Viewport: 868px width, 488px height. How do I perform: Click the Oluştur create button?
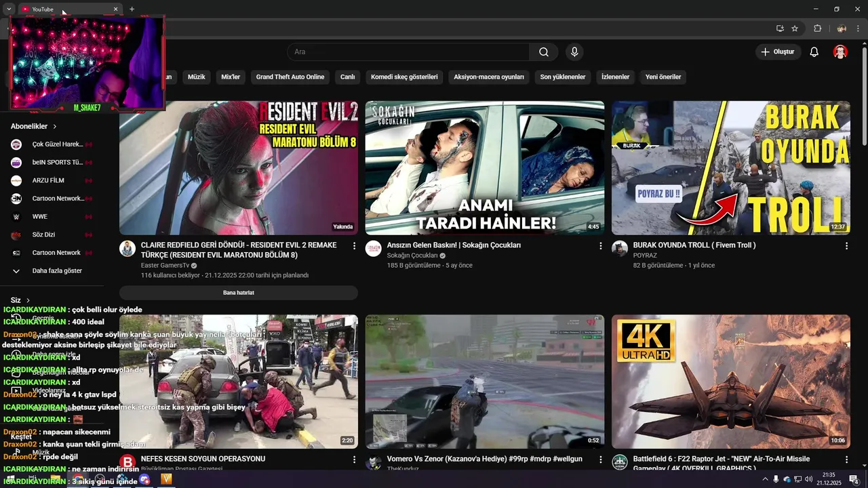[778, 52]
